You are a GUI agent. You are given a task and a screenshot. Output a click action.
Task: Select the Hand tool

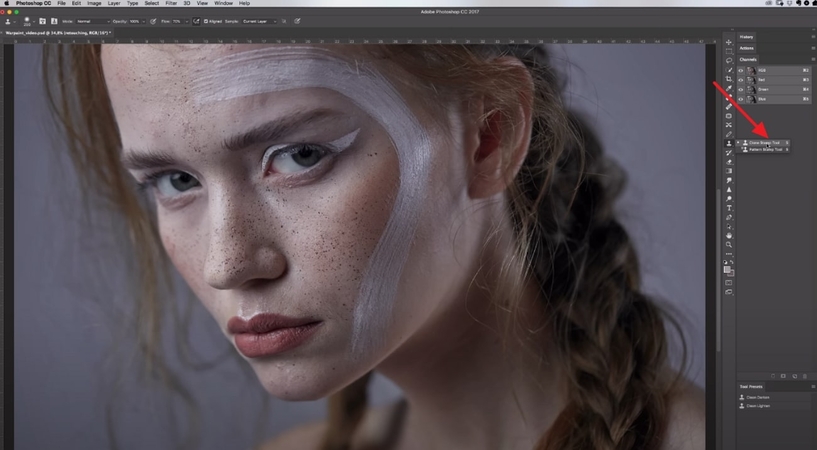729,236
